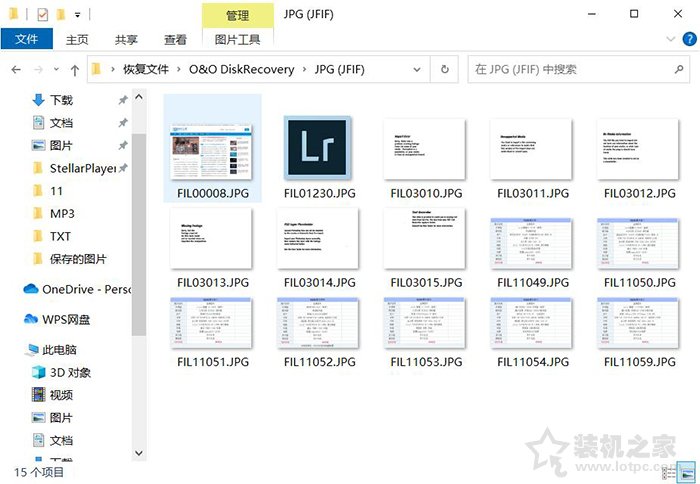Switch to large thumbnails view in the status bar

pyautogui.click(x=688, y=471)
